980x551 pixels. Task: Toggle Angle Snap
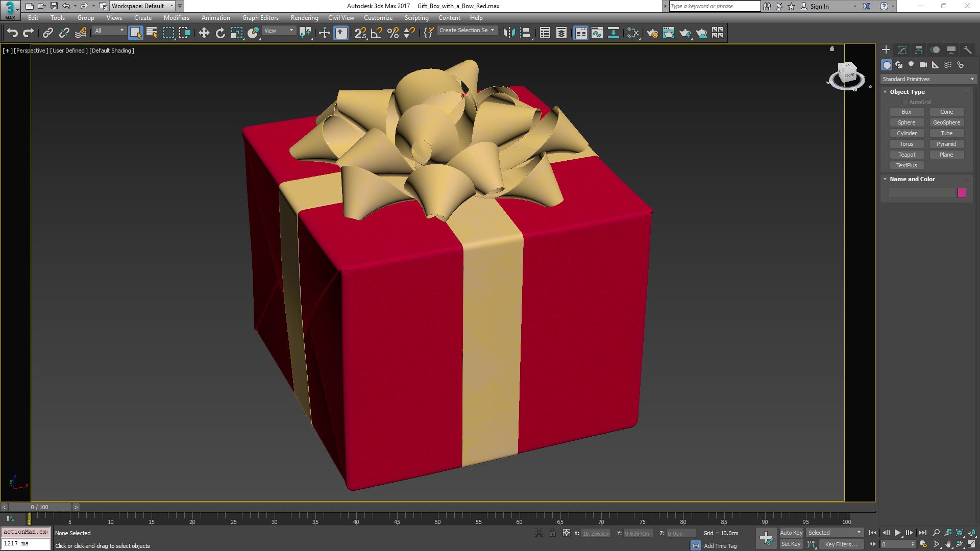pyautogui.click(x=377, y=33)
